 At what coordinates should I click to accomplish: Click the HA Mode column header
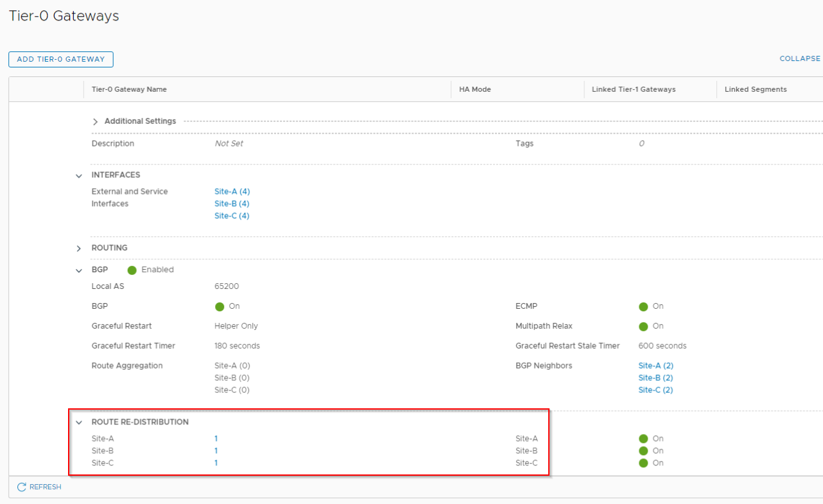pos(475,89)
